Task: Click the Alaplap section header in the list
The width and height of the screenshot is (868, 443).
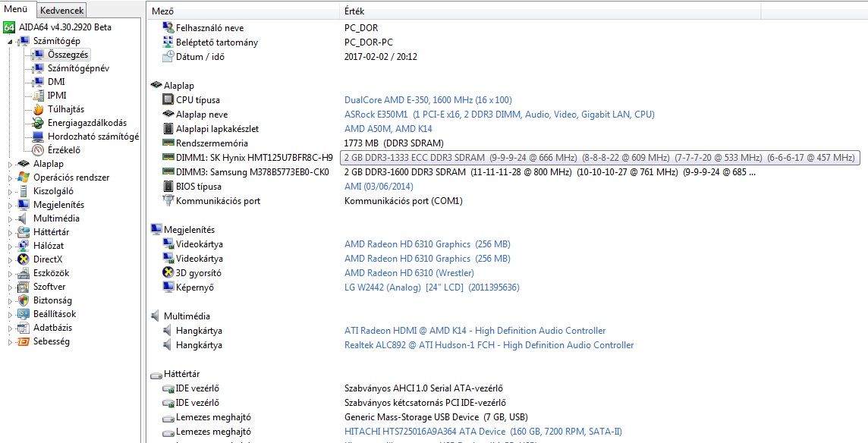Action: 179,85
